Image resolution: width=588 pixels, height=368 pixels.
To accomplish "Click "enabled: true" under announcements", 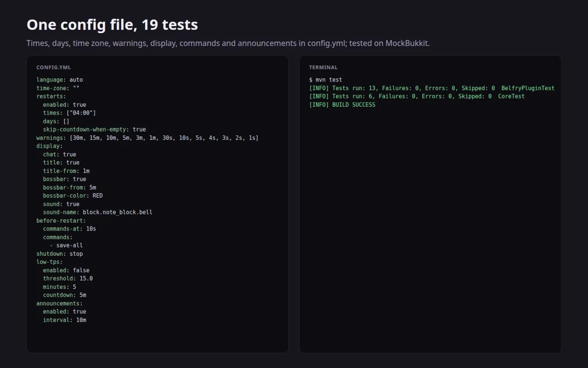I will pos(65,311).
